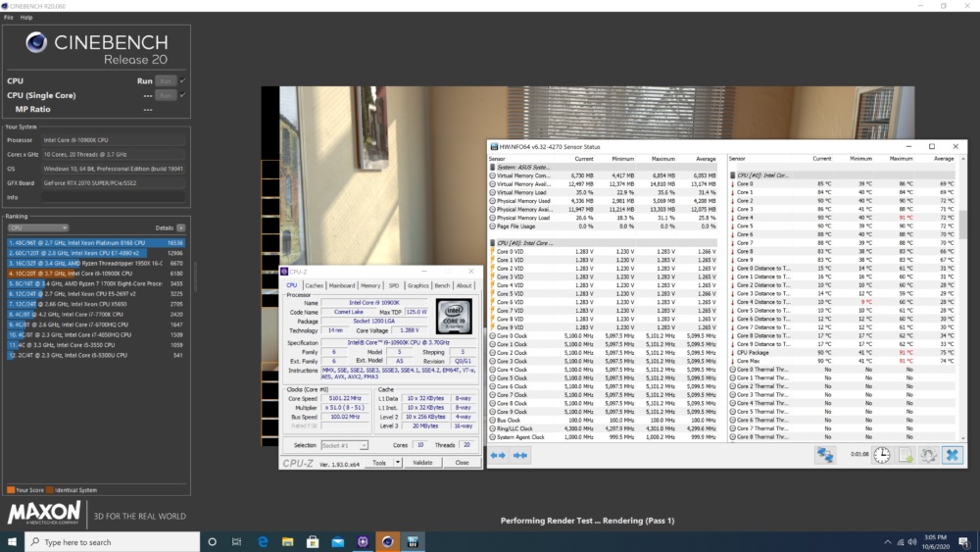Click HWiNFO network remote monitoring icon

click(825, 455)
